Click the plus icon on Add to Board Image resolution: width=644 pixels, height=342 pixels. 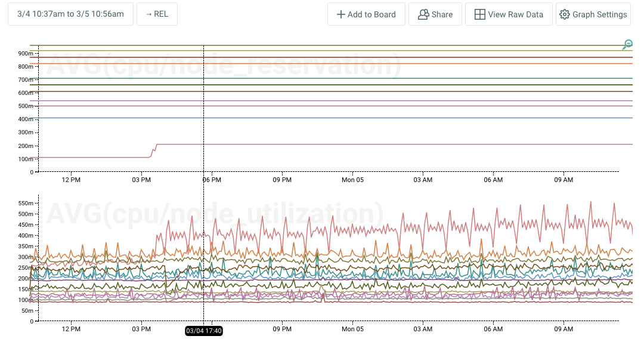(341, 14)
